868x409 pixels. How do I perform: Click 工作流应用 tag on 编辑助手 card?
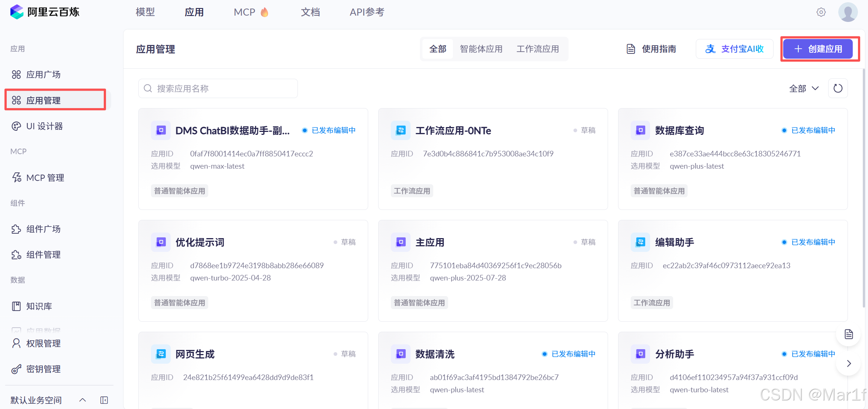(652, 303)
